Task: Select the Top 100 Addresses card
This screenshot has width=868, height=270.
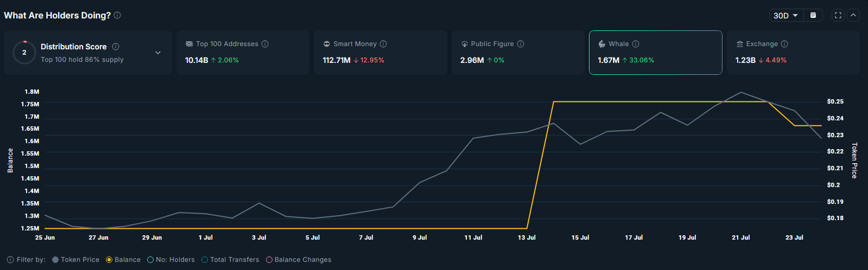Action: [243, 53]
